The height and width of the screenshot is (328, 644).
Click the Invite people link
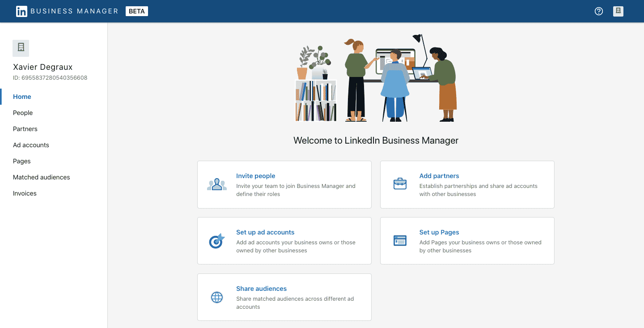[x=255, y=176]
